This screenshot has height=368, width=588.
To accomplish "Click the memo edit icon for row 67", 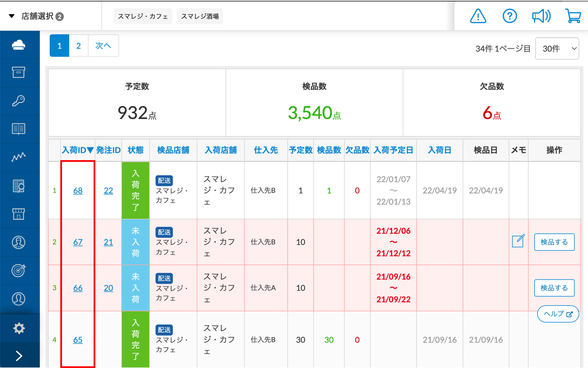I will pyautogui.click(x=518, y=241).
